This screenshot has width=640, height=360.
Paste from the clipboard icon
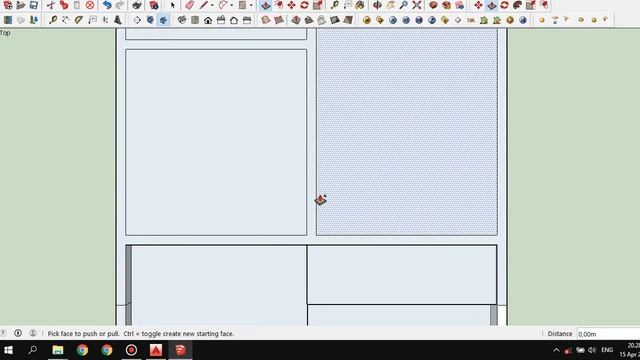click(x=77, y=5)
